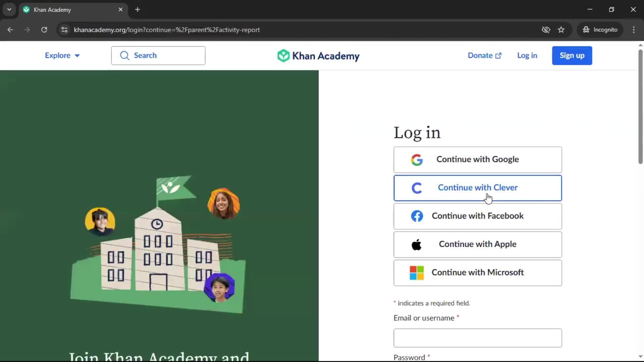Focus the Email or username field
644x362 pixels.
(x=478, y=338)
